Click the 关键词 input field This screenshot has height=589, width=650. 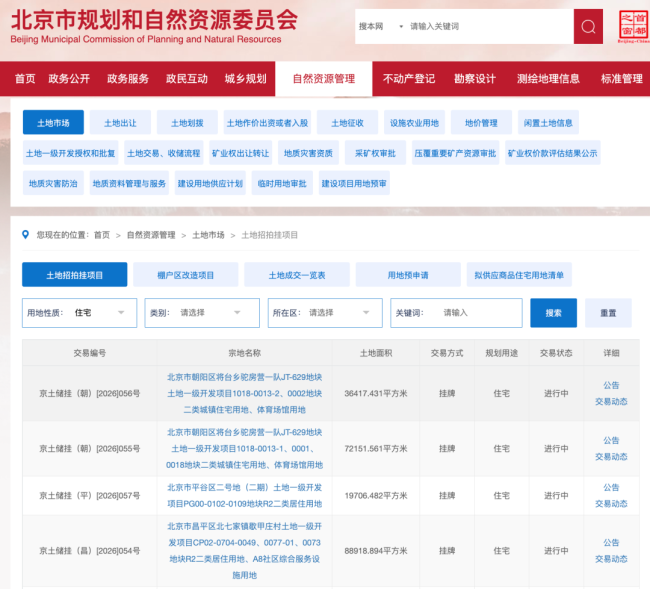(456, 313)
